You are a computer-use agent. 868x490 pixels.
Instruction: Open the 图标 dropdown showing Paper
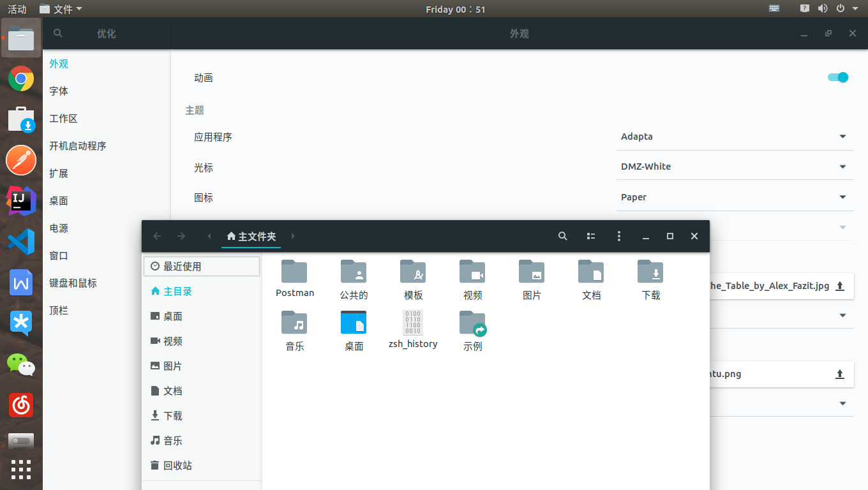pos(735,197)
